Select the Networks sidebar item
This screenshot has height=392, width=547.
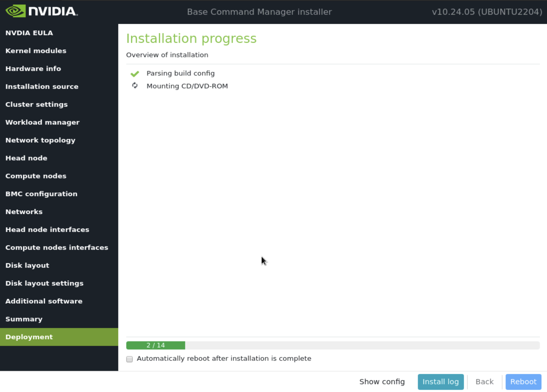24,211
